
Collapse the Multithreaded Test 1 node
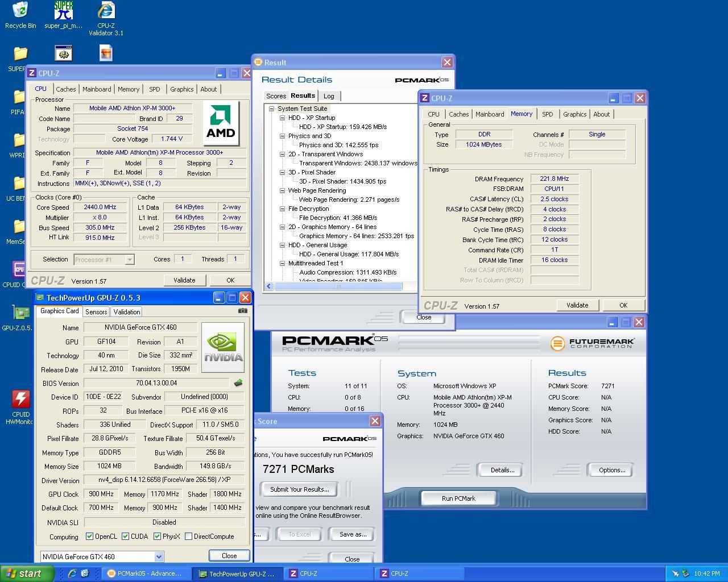click(282, 263)
